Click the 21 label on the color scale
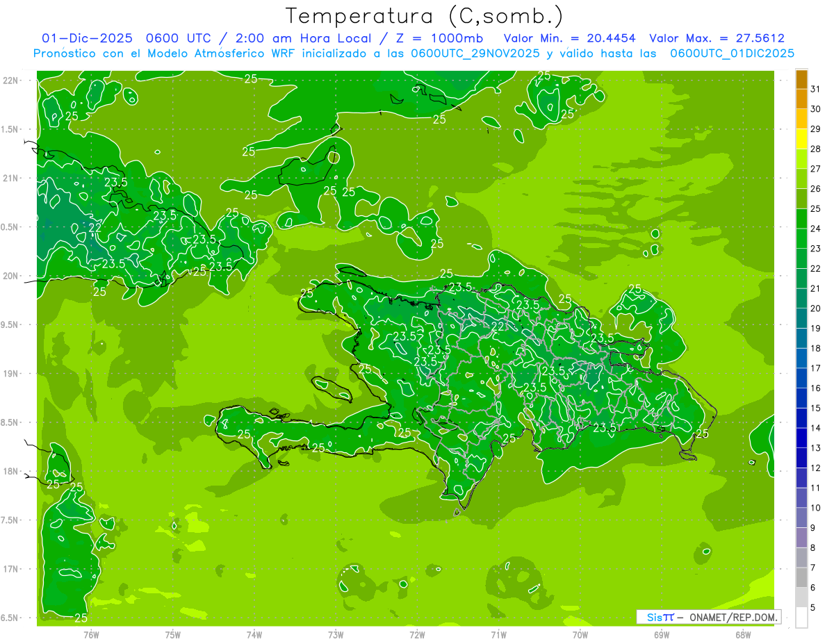 point(816,288)
